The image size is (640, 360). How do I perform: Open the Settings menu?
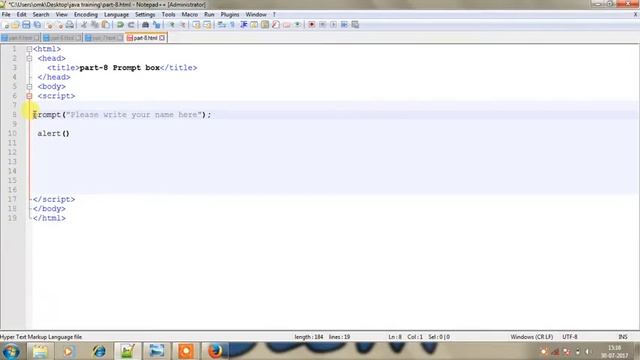pyautogui.click(x=145, y=14)
